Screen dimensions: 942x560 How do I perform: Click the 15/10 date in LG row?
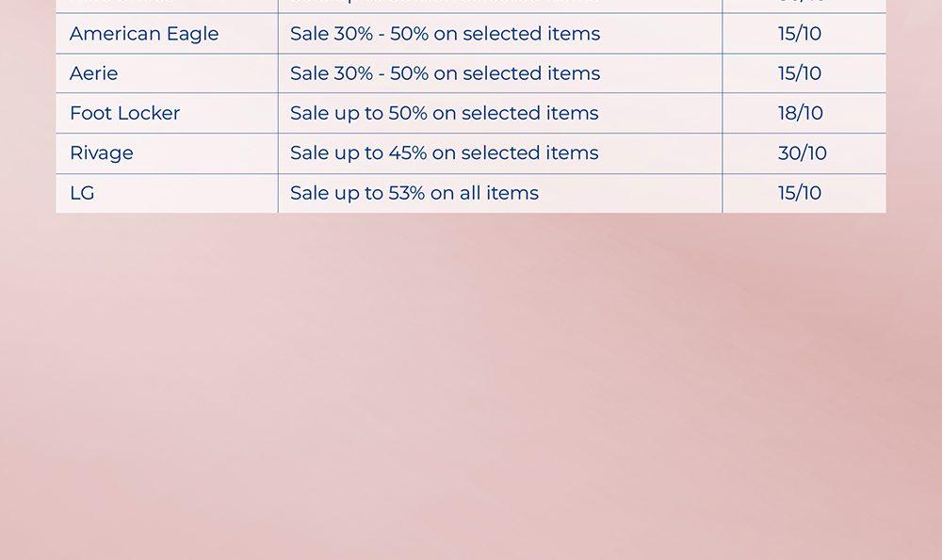[x=800, y=193]
